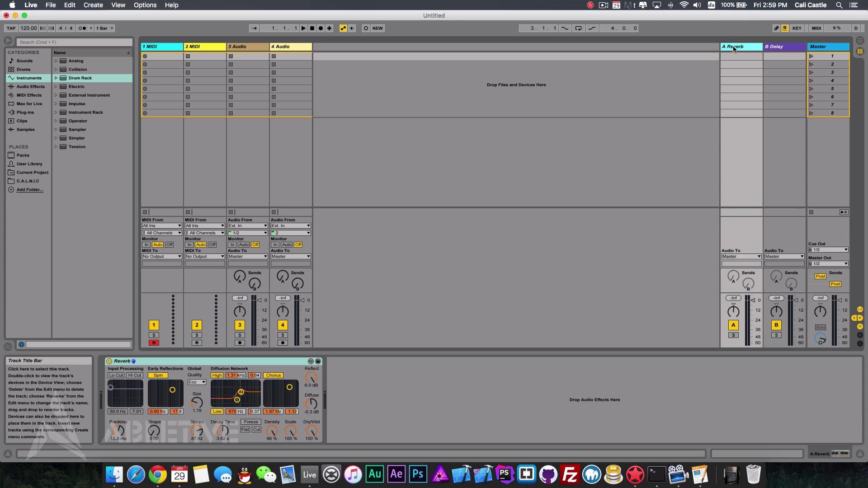This screenshot has width=868, height=488.
Task: Open the 1 Bar quantization dropdown
Action: tap(105, 28)
